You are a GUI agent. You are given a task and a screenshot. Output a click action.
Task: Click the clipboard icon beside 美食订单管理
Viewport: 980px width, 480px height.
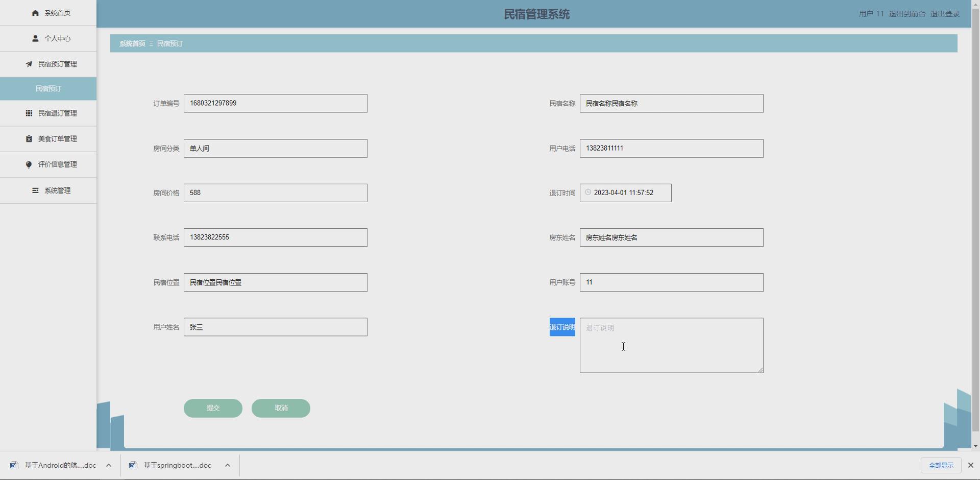pyautogui.click(x=29, y=139)
